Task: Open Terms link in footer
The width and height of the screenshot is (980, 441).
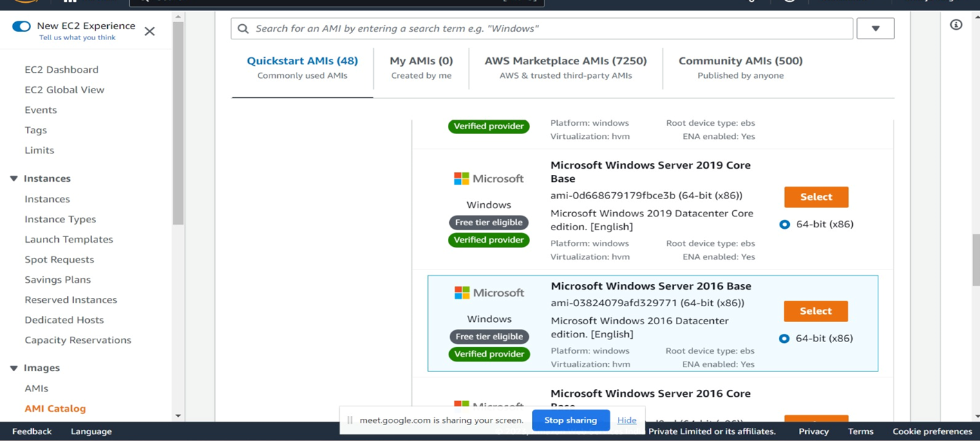Action: pos(860,431)
